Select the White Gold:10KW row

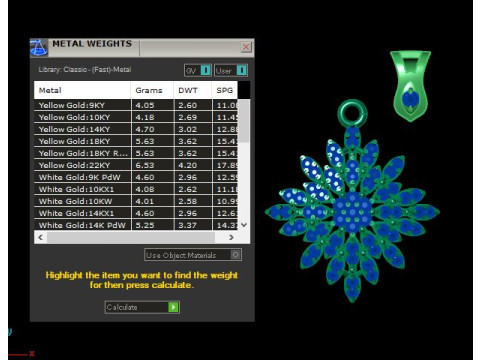tap(136, 201)
